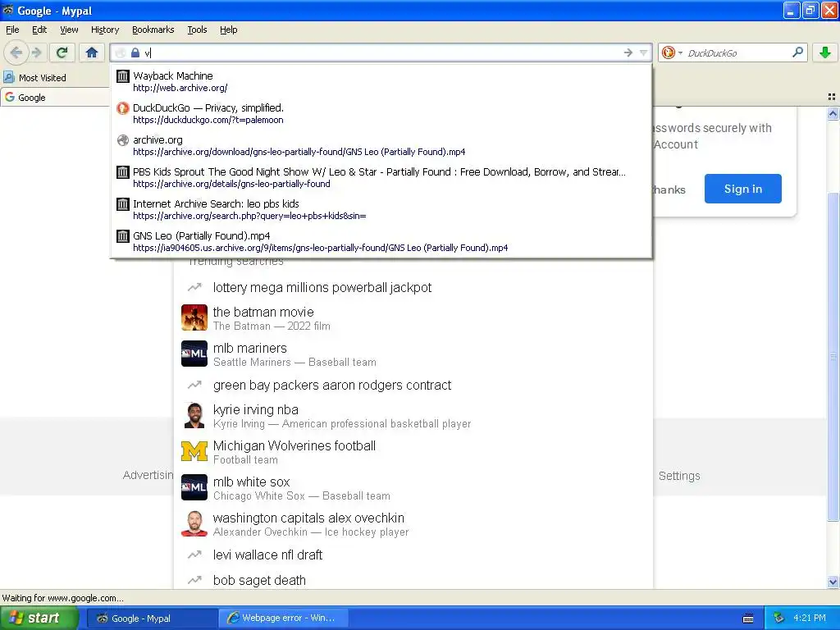Screen dimensions: 840x630
Task: Click the lock security icon in address bar
Action: click(135, 52)
